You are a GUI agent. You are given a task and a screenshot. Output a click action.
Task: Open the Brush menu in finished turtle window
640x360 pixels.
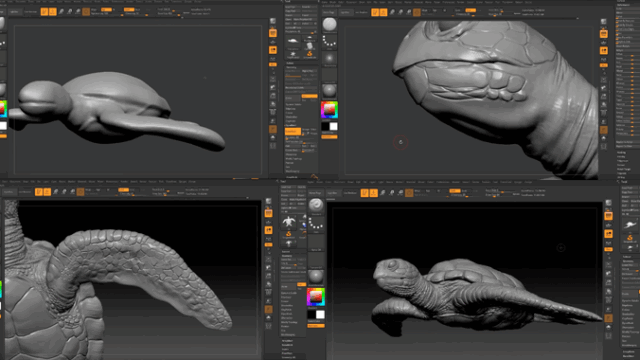tap(320, 182)
